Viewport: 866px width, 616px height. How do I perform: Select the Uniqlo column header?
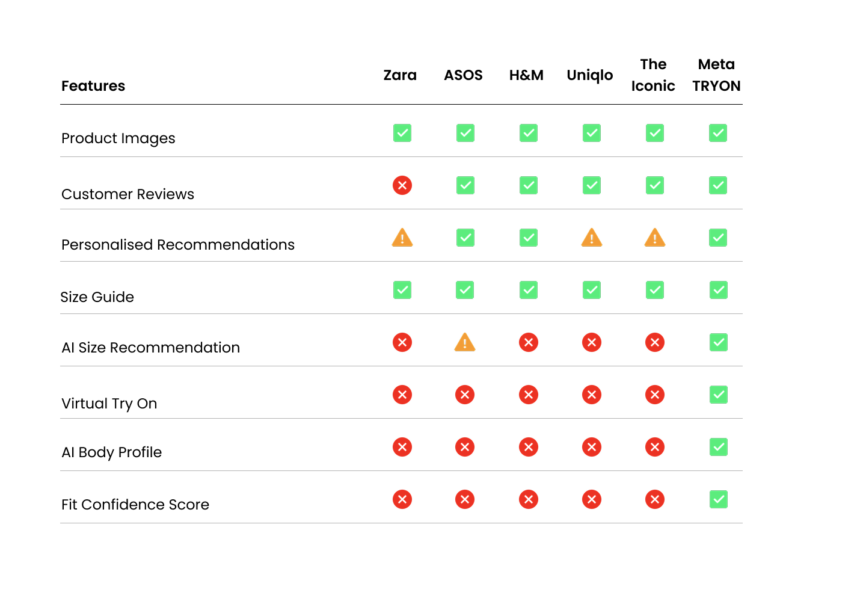point(590,76)
